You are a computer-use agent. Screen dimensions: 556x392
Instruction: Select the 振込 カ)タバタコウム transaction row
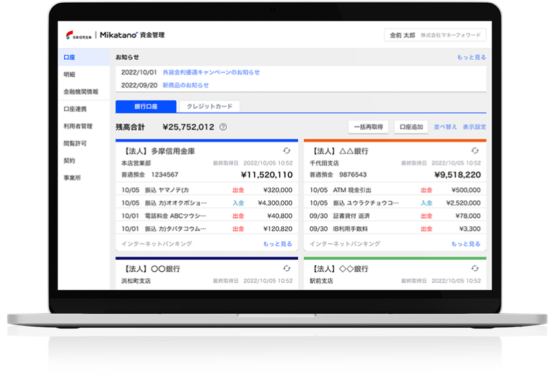coord(207,229)
